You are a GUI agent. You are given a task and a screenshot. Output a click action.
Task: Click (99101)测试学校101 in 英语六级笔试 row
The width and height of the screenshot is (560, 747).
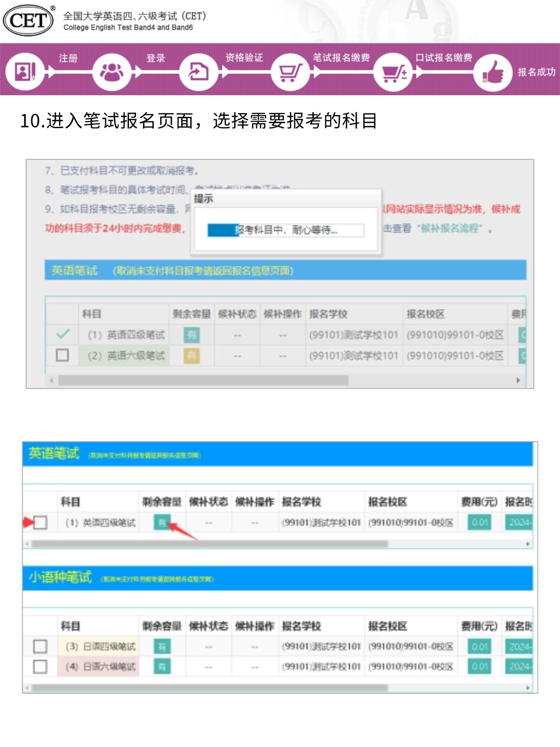(353, 356)
